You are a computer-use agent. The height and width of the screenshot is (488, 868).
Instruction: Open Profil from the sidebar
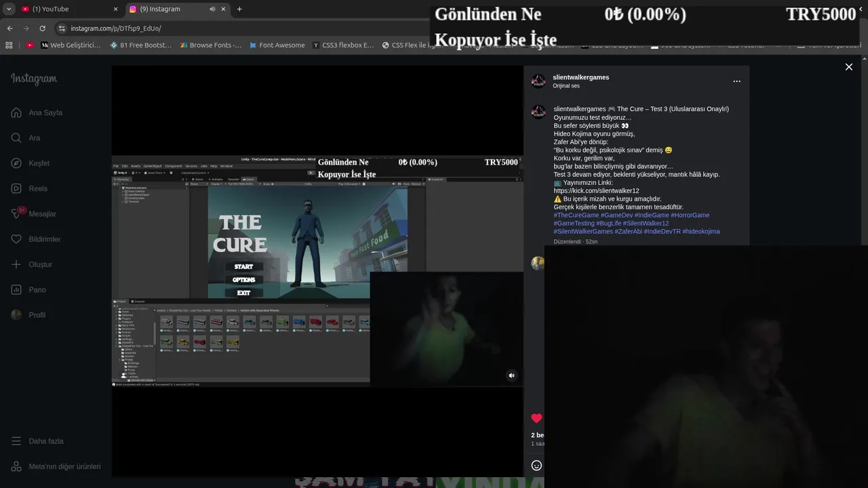coord(28,315)
